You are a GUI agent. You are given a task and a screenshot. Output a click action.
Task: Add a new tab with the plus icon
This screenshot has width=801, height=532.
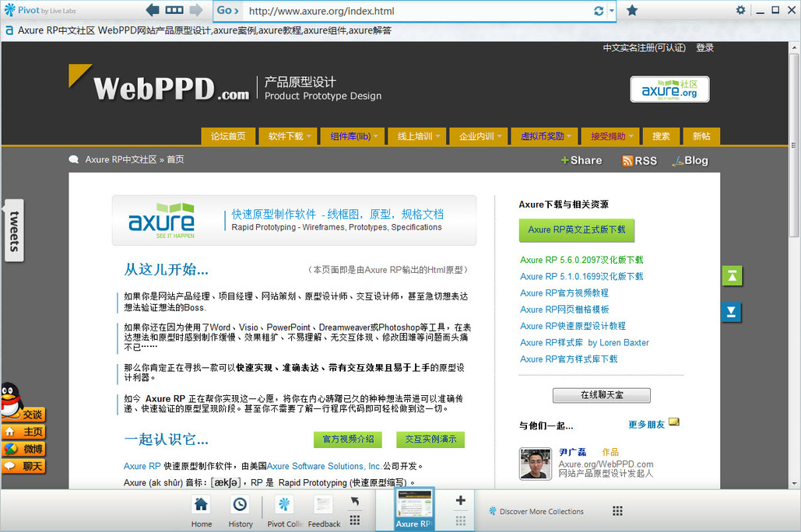[x=460, y=500]
